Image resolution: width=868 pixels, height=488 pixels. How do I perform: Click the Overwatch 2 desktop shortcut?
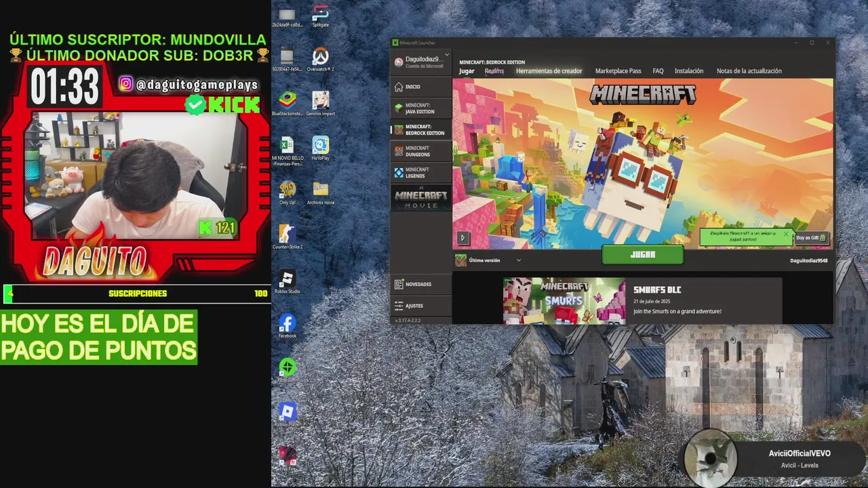coord(321,60)
